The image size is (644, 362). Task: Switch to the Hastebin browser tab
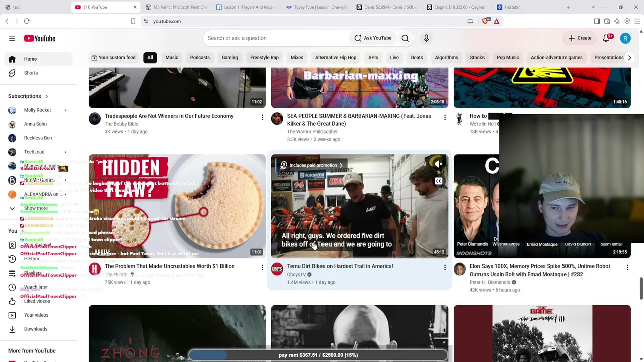tap(527, 7)
